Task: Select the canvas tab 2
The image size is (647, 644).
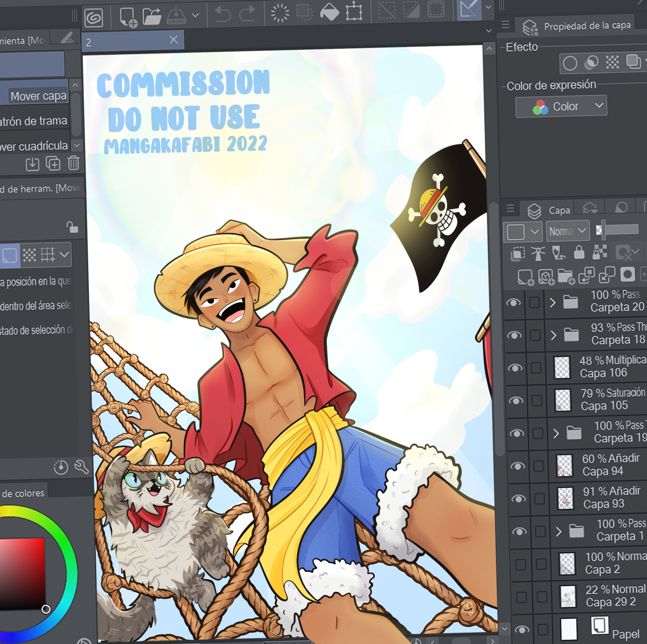Action: point(133,41)
